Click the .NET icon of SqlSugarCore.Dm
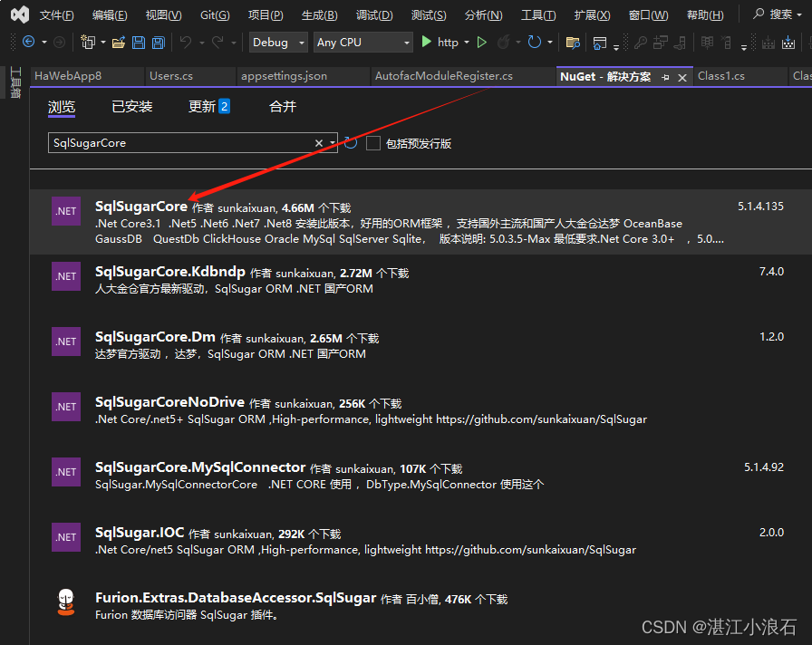 (66, 342)
